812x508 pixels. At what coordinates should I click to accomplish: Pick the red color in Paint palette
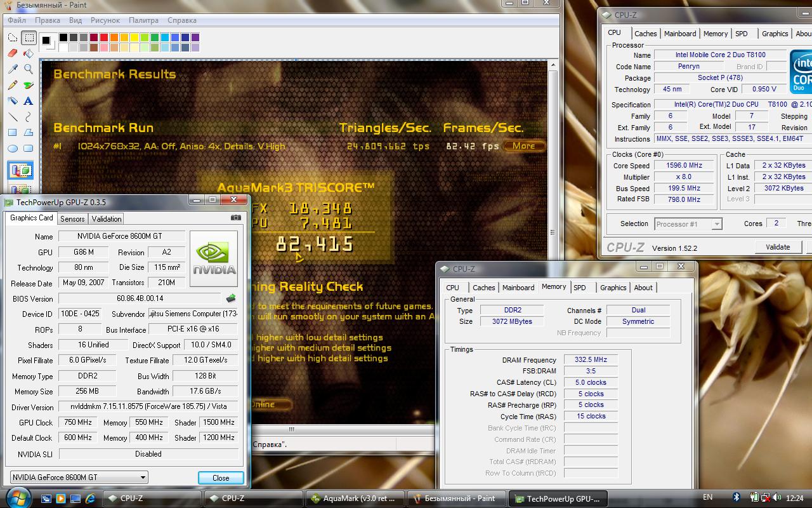coord(104,37)
